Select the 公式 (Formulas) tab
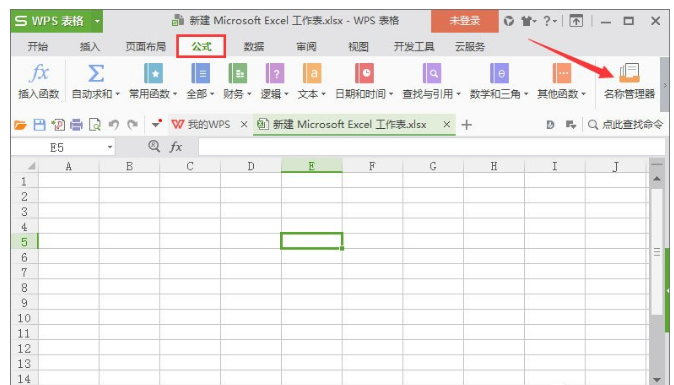The height and width of the screenshot is (385, 674). tap(201, 46)
